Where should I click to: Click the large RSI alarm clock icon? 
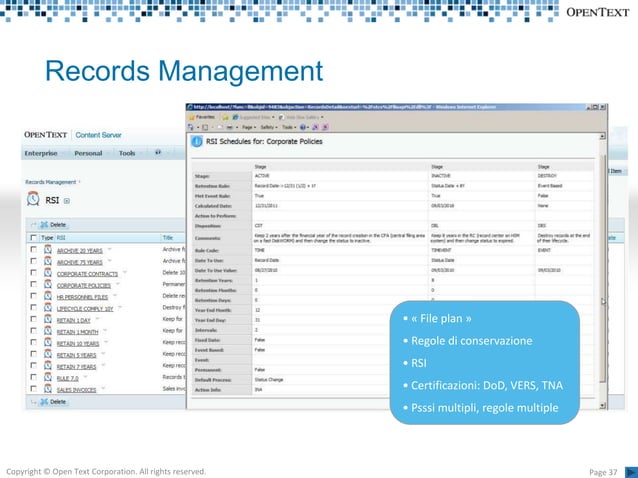point(33,199)
